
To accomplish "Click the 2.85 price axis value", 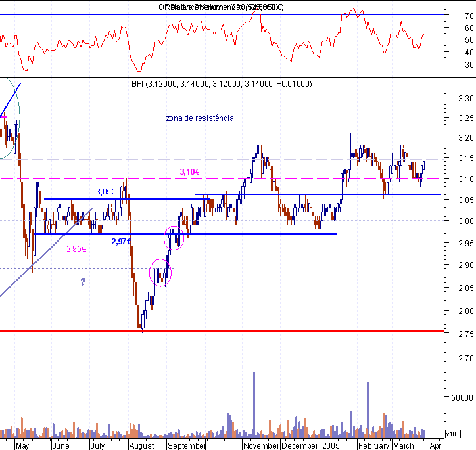I will 466,288.
